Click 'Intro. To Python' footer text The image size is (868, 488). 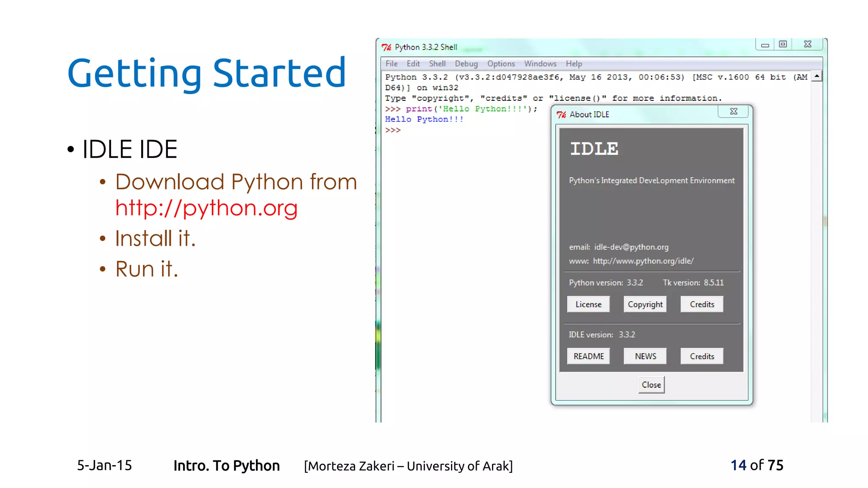coord(226,466)
